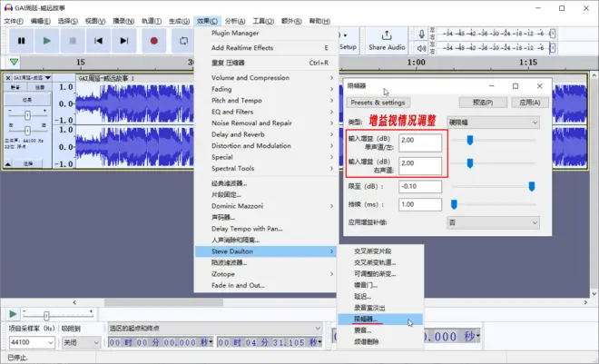Viewport: 599px width, 364px height.
Task: Open the selection start time format arrow
Action: pyautogui.click(x=211, y=342)
